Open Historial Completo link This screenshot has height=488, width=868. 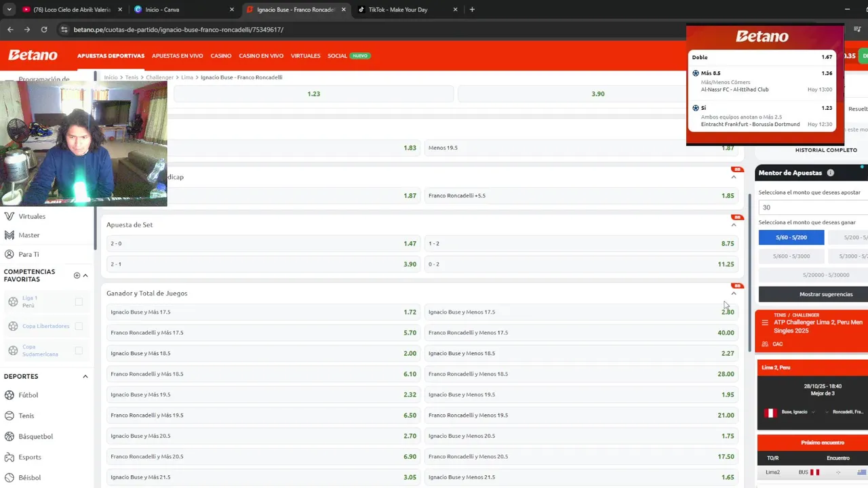click(826, 150)
